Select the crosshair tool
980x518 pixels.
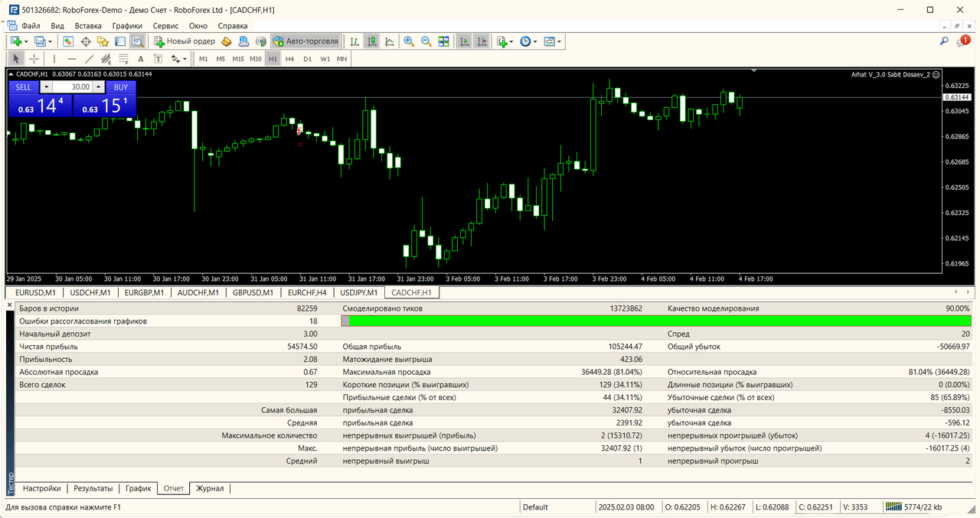34,58
